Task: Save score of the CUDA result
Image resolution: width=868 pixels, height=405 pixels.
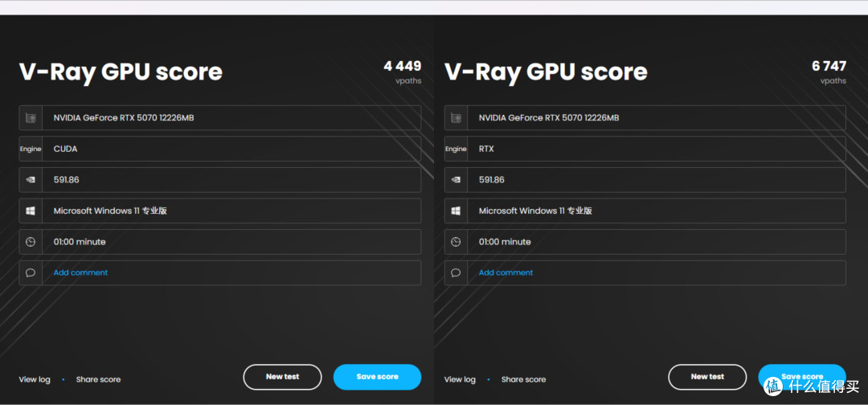Action: pos(377,377)
